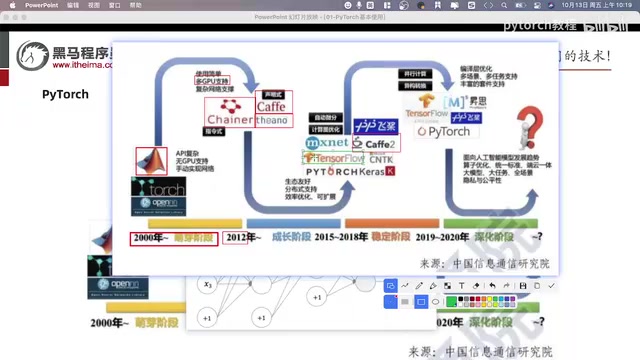
Task: Click the 2015~2018年 timeline label
Action: pos(341,237)
